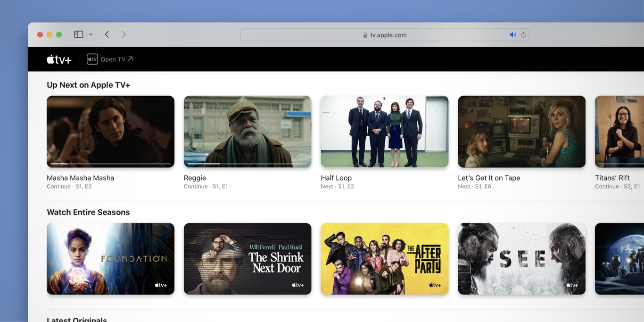Continue watching Masha Masha Masha thumbnail
The width and height of the screenshot is (644, 322).
click(x=110, y=131)
